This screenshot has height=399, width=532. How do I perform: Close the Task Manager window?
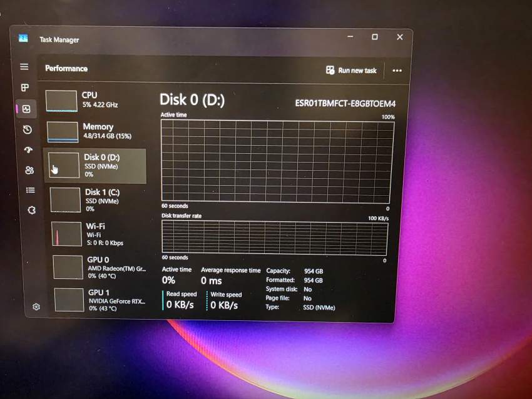(x=400, y=37)
